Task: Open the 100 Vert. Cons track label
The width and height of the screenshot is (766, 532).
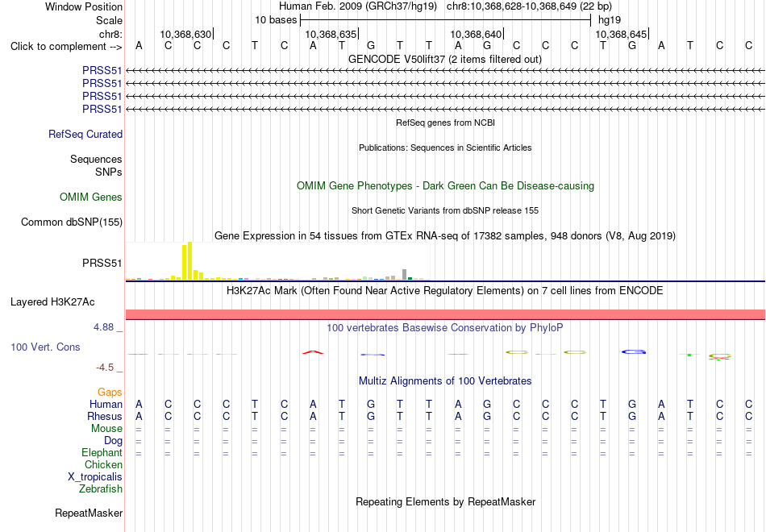Action: (x=45, y=347)
